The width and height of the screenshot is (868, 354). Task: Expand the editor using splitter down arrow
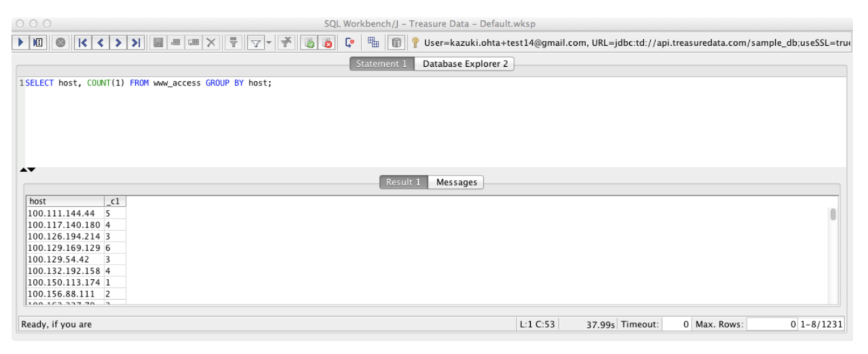(32, 170)
